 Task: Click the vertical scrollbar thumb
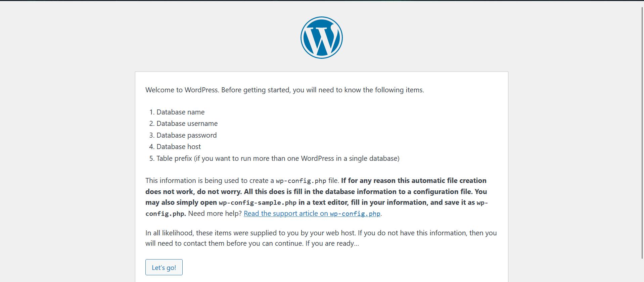tap(642, 133)
